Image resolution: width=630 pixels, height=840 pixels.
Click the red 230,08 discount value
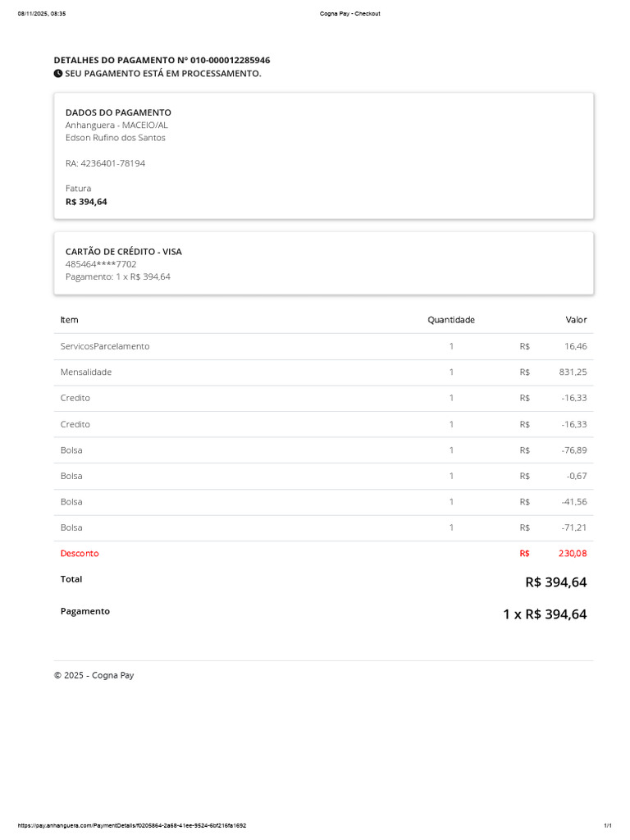pos(573,554)
